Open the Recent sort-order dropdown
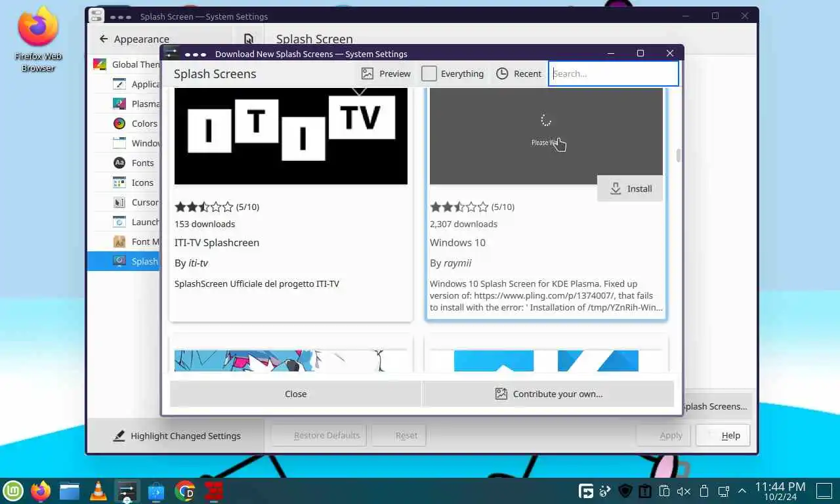840x504 pixels. coord(518,73)
